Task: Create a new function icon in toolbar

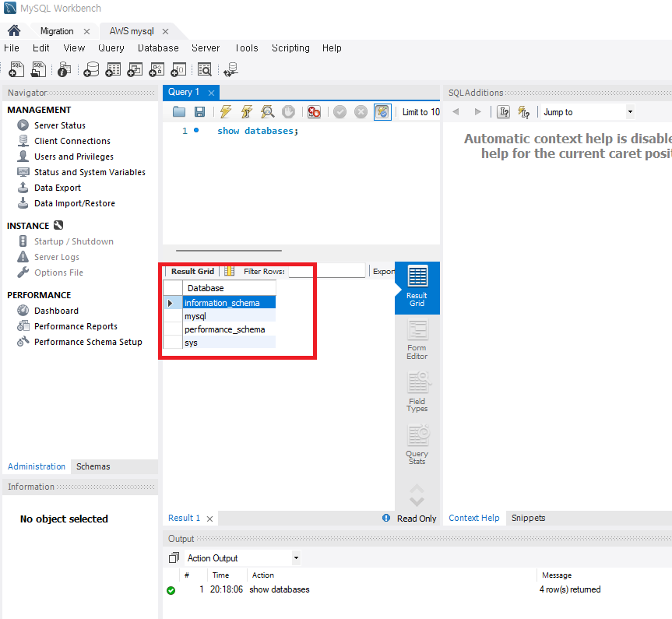Action: pyautogui.click(x=178, y=69)
